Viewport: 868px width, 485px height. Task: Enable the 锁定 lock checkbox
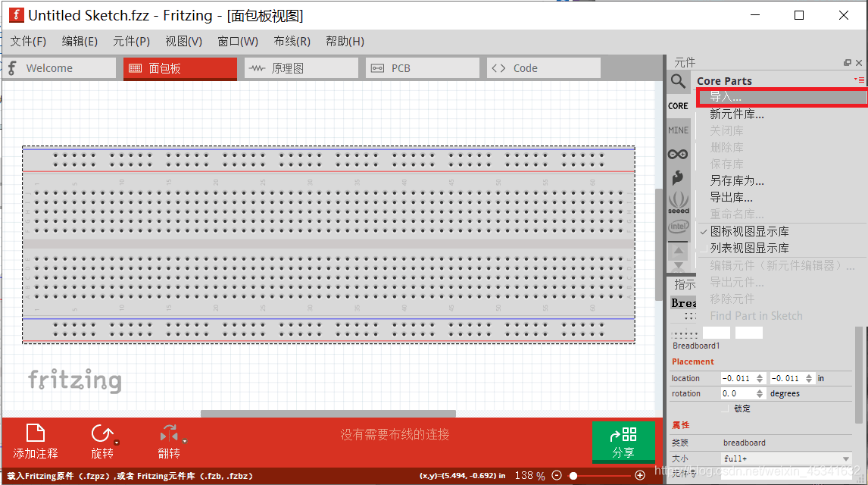(725, 408)
